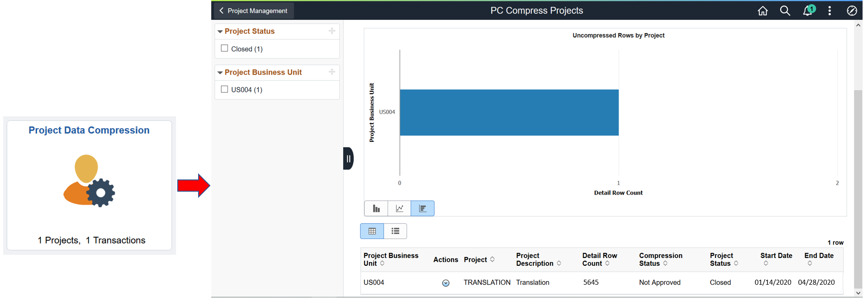The image size is (868, 301).
Task: Click the blue US004 chart bar
Action: coord(509,112)
